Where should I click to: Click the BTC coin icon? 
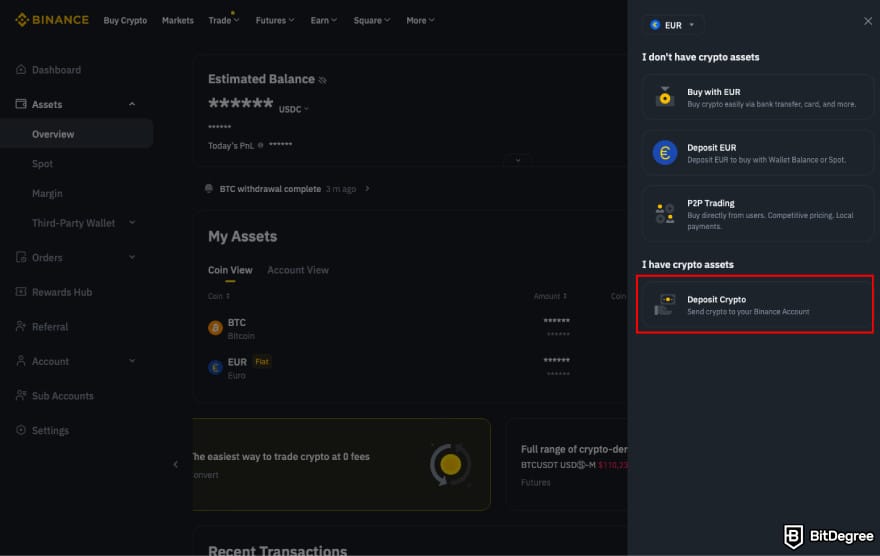[215, 328]
